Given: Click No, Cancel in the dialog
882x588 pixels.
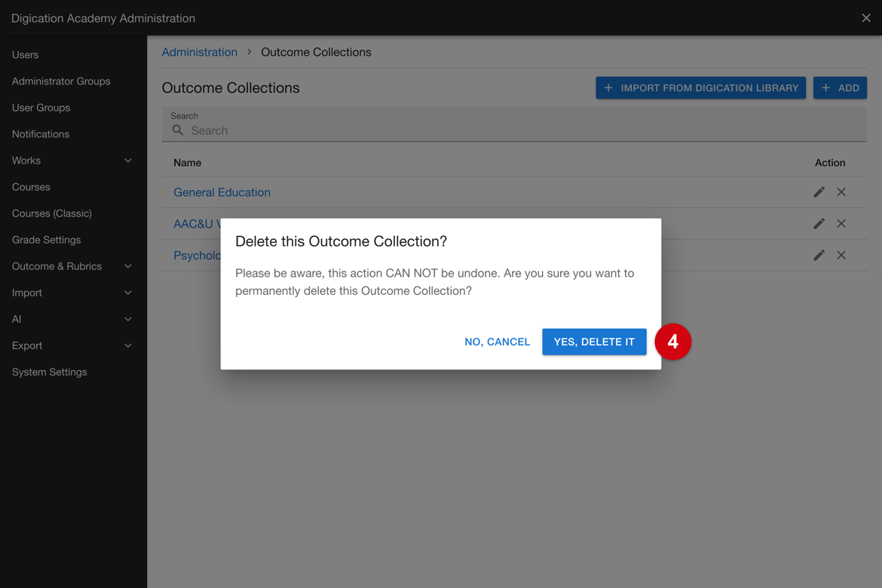Looking at the screenshot, I should (498, 341).
